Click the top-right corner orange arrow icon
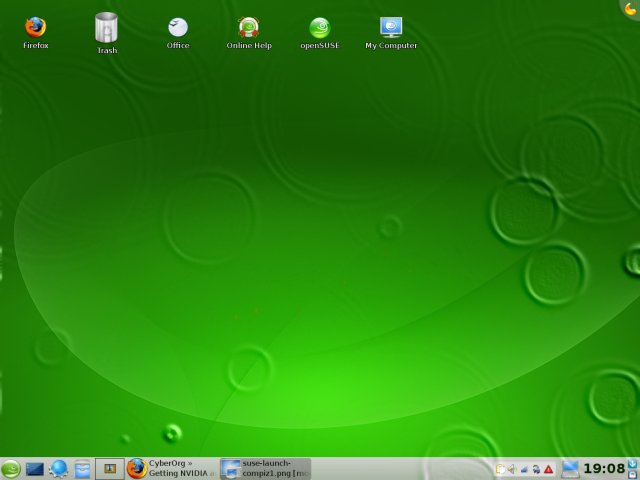Screen dimensions: 640x480 pos(631,8)
